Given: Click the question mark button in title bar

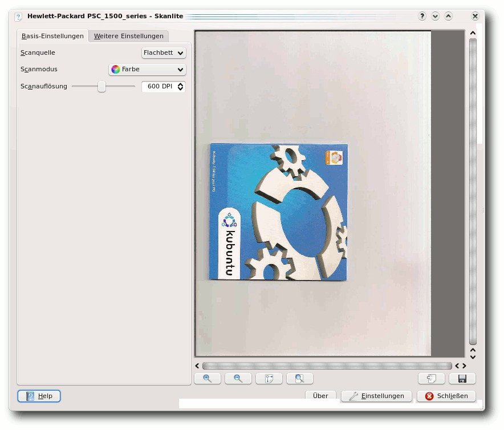Looking at the screenshot, I should click(422, 16).
